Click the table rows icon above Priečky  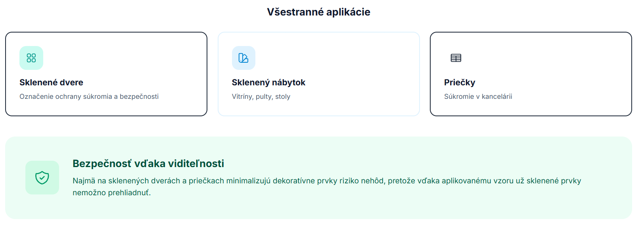pyautogui.click(x=456, y=58)
